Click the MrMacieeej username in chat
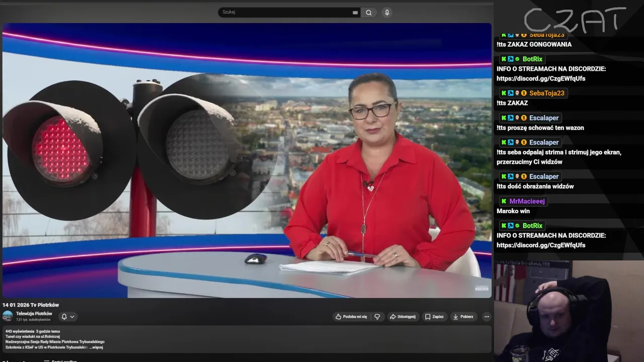This screenshot has height=362, width=644. coord(527,201)
